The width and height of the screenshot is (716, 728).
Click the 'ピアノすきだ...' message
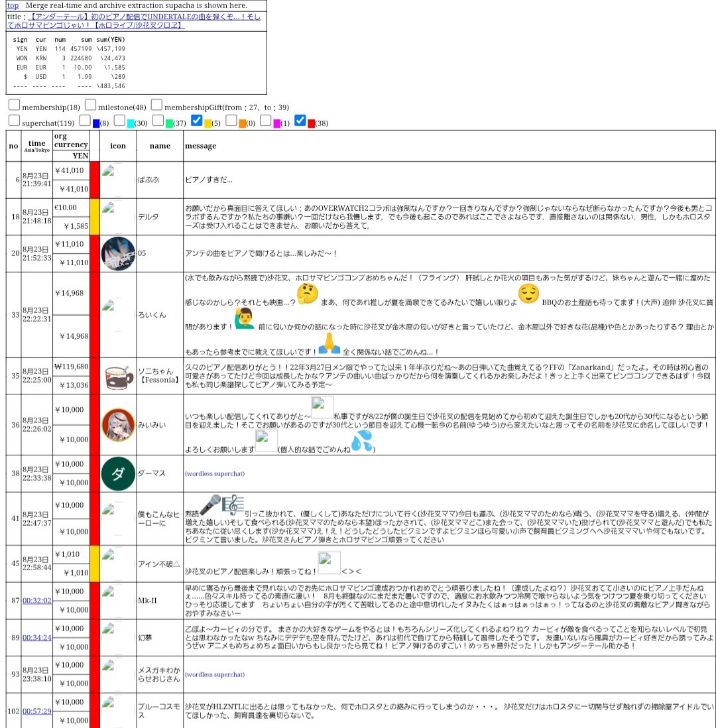coord(208,180)
